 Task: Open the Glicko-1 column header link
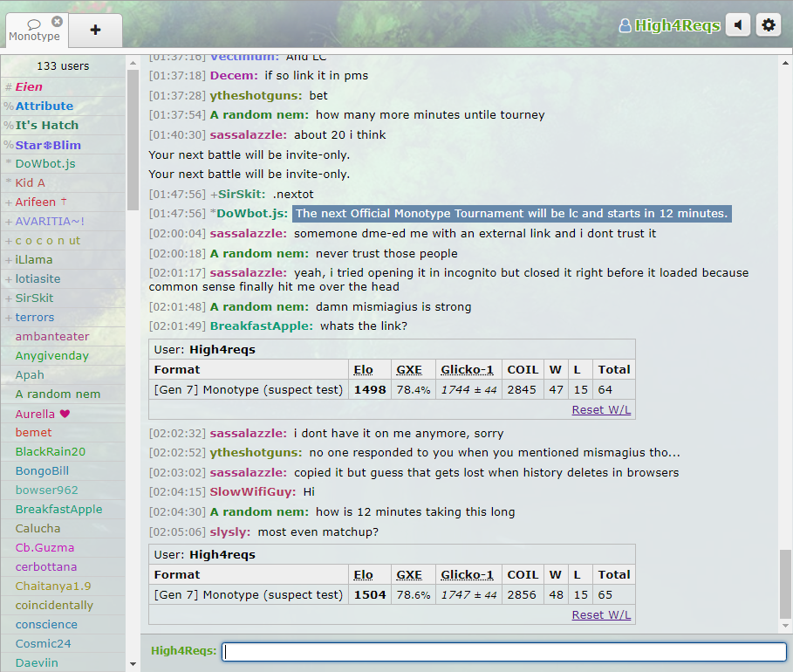tap(468, 369)
